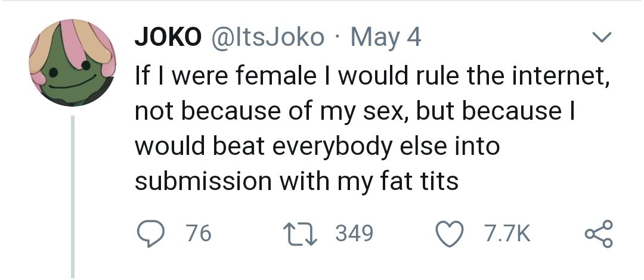Click the vertical thread line below the avatar
Viewport: 644px width, 280px height.
click(x=72, y=197)
